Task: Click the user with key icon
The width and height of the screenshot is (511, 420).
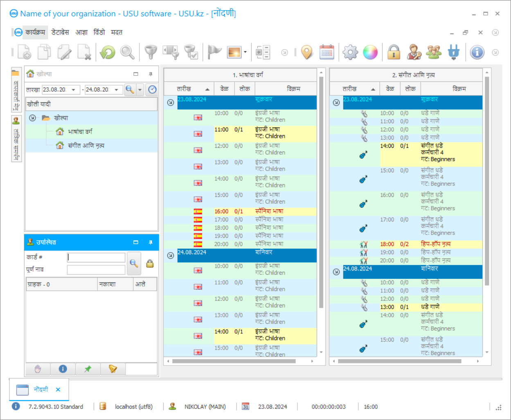Action: coord(414,52)
